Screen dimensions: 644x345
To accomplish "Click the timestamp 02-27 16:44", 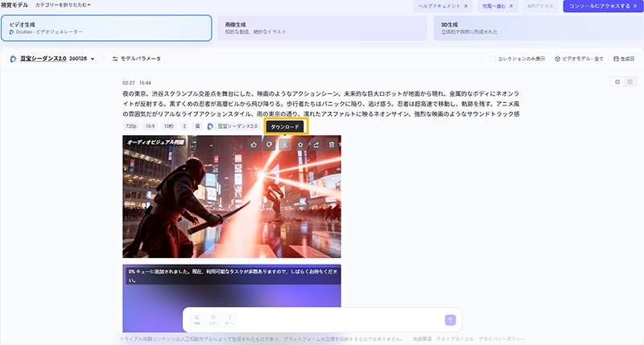I will 137,83.
